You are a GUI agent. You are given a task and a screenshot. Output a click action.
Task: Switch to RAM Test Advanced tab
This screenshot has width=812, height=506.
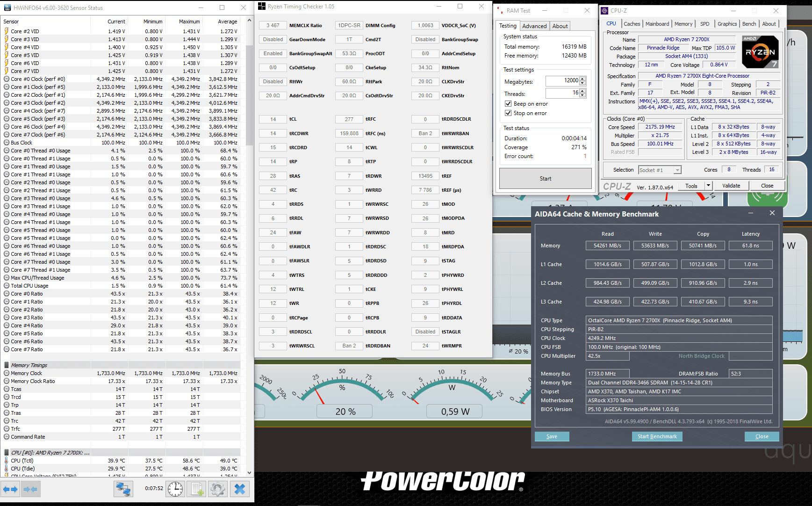(x=534, y=26)
